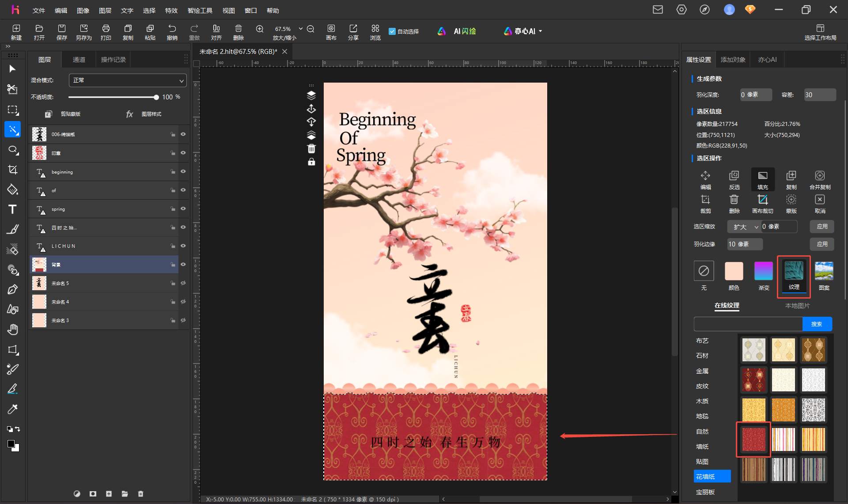This screenshot has height=504, width=848.
Task: Click 应用 button next to 羽化边缘
Action: tap(822, 244)
